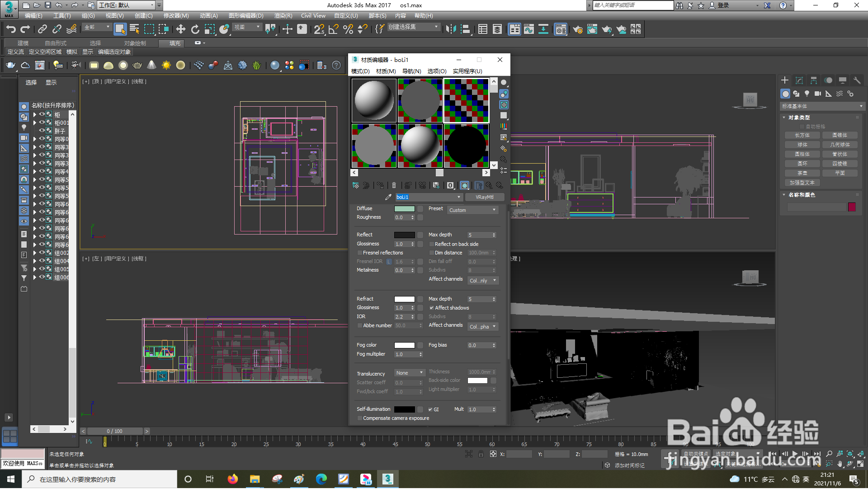The height and width of the screenshot is (489, 868).
Task: Click the eyedropper icon beside boLi1 name
Action: coord(388,197)
